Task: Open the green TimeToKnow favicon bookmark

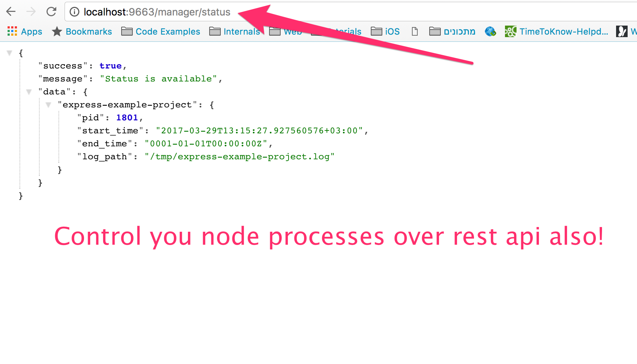Action: click(510, 31)
